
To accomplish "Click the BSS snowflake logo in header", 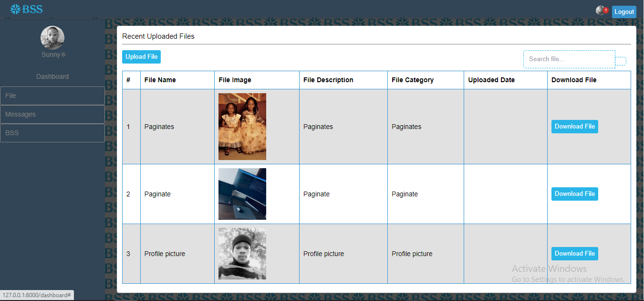I will coord(26,9).
